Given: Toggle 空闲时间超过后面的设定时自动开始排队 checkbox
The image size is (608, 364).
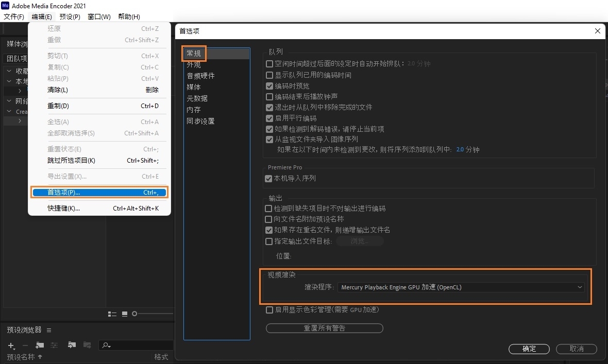Looking at the screenshot, I should [x=269, y=63].
